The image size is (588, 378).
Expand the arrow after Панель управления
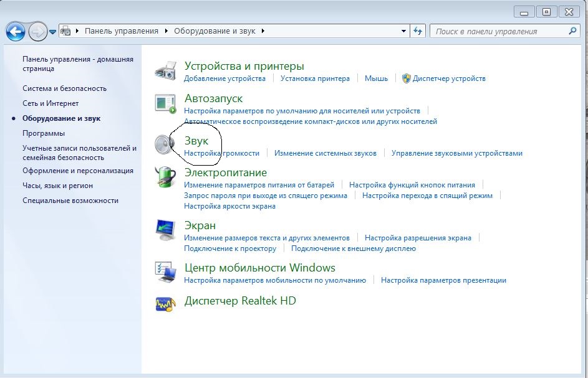(166, 31)
